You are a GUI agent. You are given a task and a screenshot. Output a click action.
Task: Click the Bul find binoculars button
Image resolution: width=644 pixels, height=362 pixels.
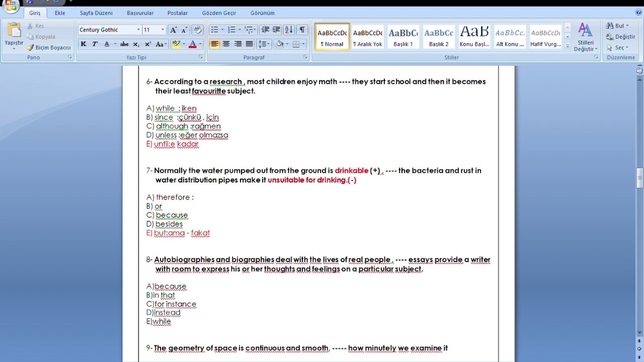[x=617, y=26]
